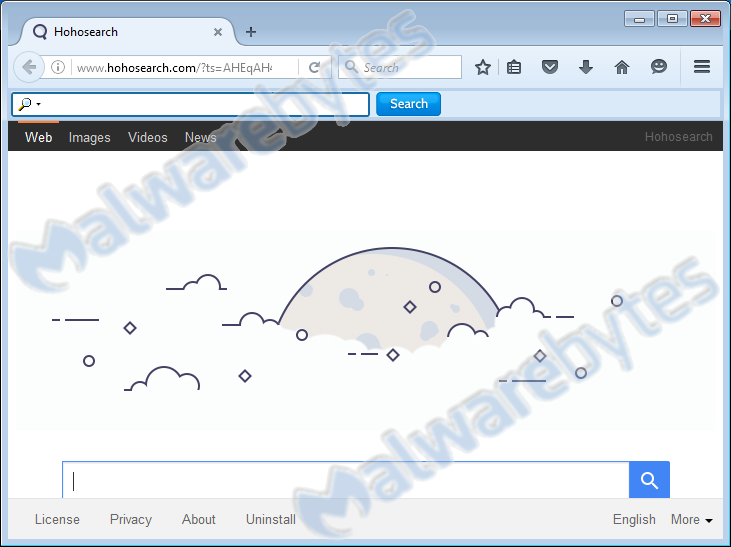Focus the main page search field
The height and width of the screenshot is (547, 731).
(345, 481)
